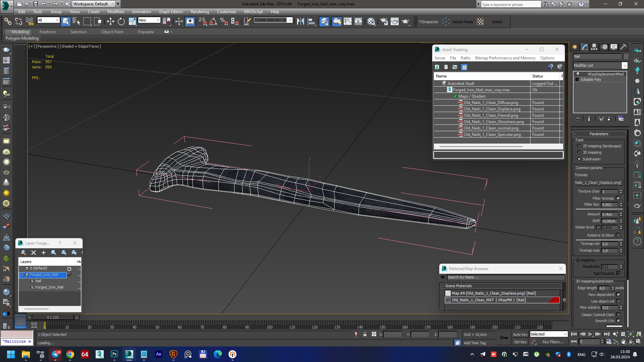Toggle the Percent Snap icon
Image resolution: width=644 pixels, height=362 pixels.
pyautogui.click(x=224, y=21)
